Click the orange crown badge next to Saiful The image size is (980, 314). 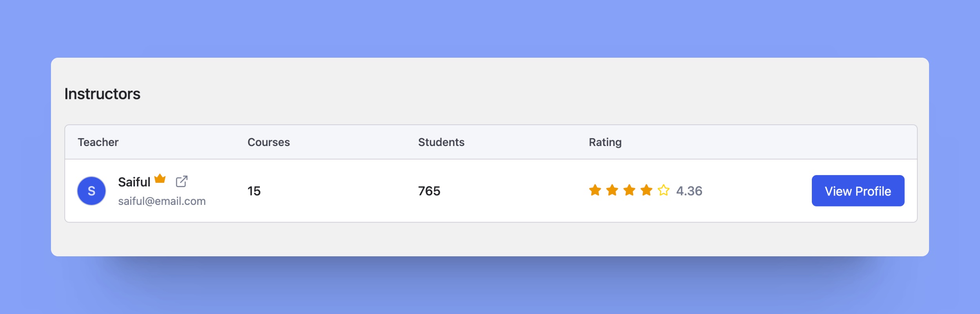[x=160, y=179]
